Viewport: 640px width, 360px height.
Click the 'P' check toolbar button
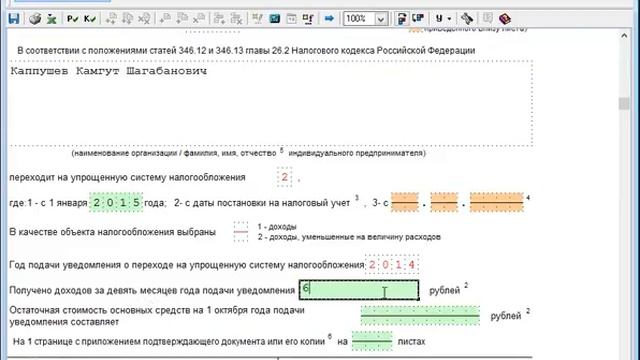[72, 18]
